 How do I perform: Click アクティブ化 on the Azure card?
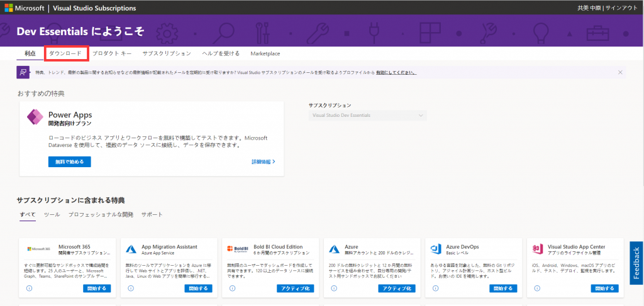click(396, 288)
